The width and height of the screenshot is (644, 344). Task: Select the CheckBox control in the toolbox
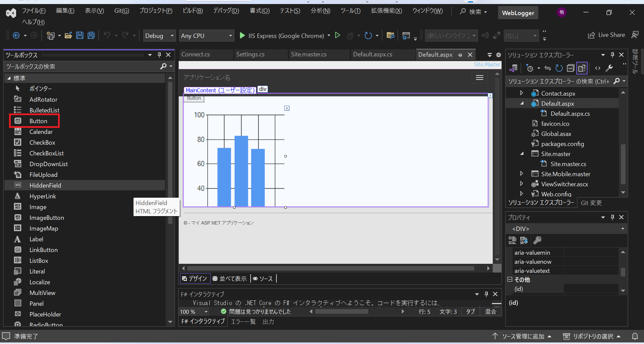coord(42,142)
